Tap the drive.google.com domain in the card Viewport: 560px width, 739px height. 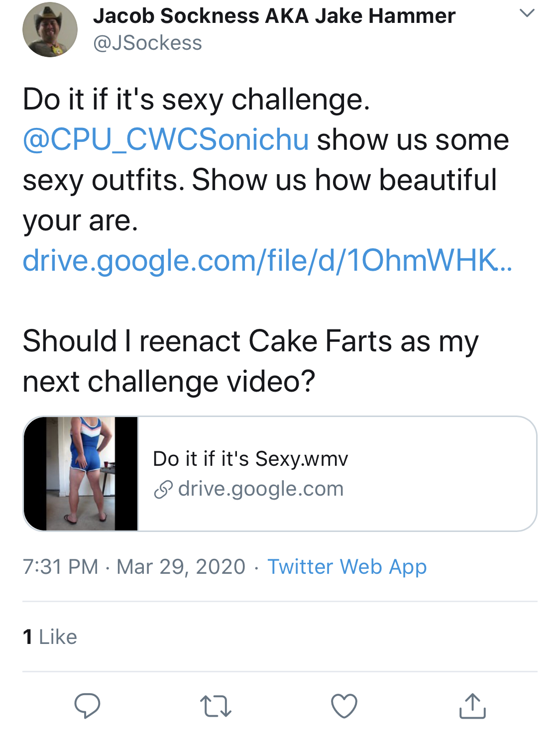point(261,489)
